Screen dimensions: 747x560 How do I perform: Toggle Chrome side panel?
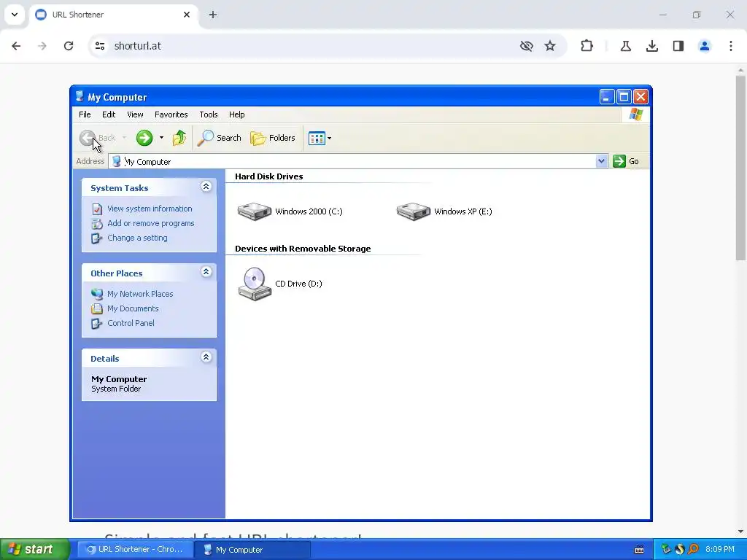[x=678, y=46]
